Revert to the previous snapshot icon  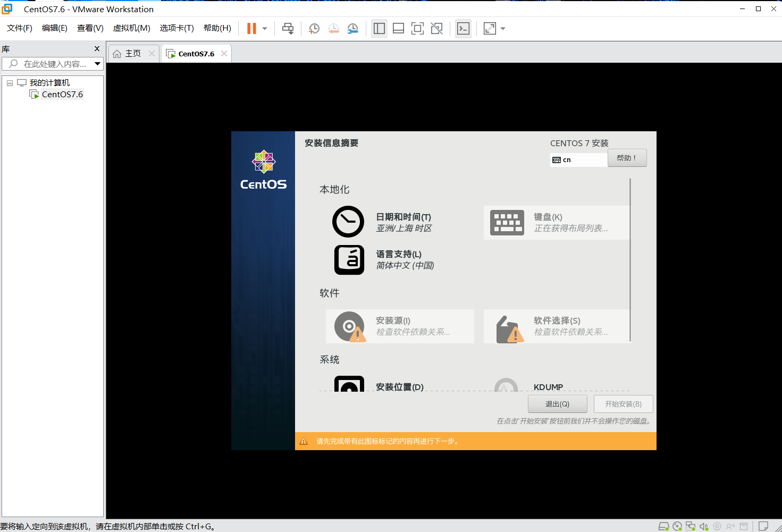click(x=333, y=28)
